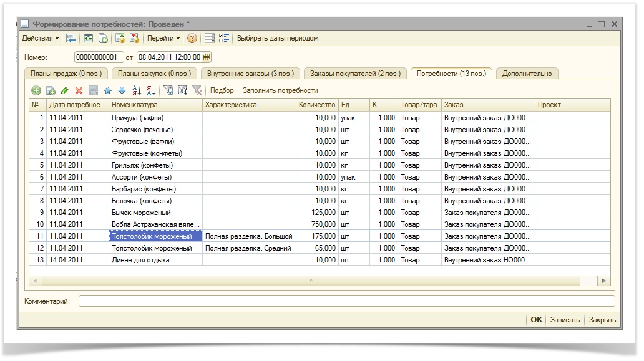Click the checklist settings icon in top toolbar
644x361 pixels.
click(224, 39)
